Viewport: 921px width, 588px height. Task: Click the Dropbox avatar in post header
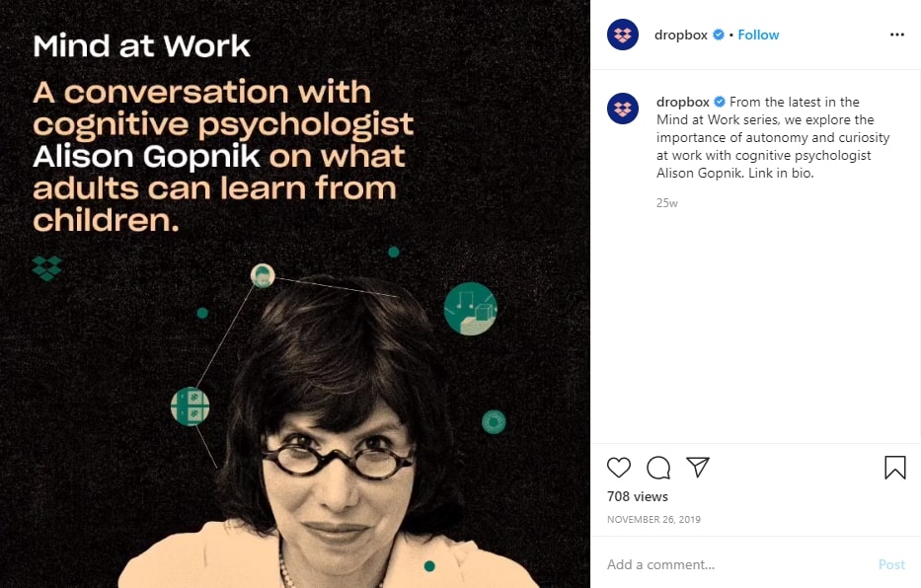623,35
